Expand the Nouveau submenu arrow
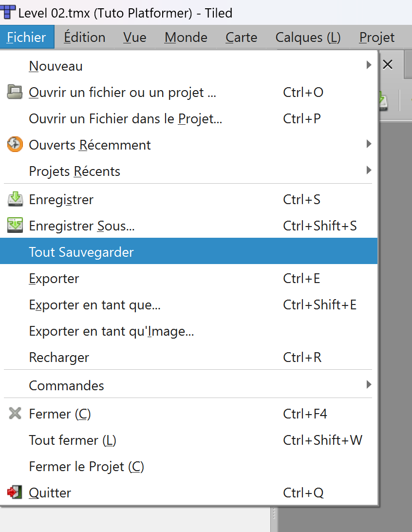This screenshot has width=412, height=532. coord(369,65)
